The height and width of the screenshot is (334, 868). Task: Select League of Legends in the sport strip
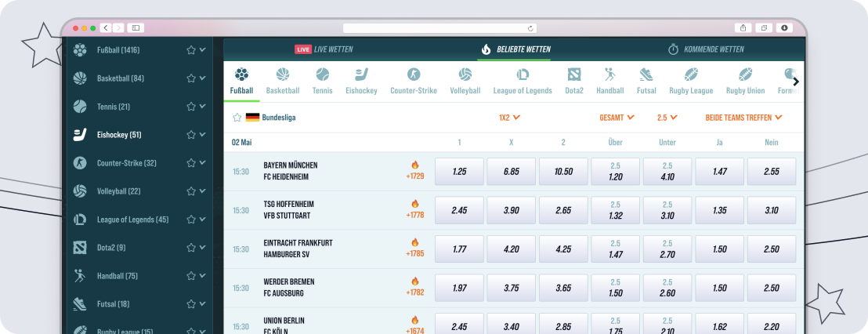(523, 82)
